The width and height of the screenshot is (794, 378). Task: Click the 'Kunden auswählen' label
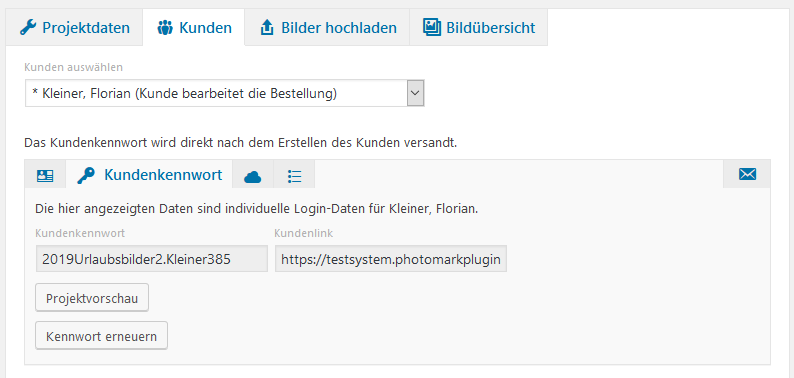click(x=73, y=67)
